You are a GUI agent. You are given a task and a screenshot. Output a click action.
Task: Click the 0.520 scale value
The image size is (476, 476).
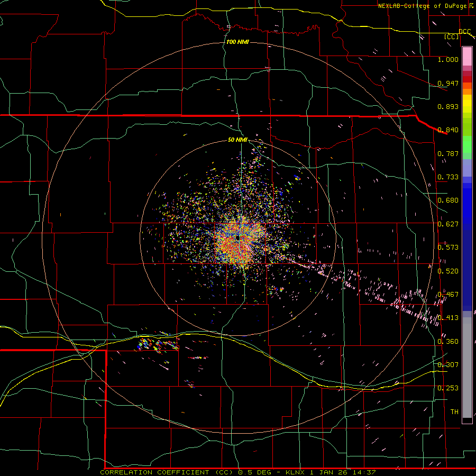tap(448, 271)
